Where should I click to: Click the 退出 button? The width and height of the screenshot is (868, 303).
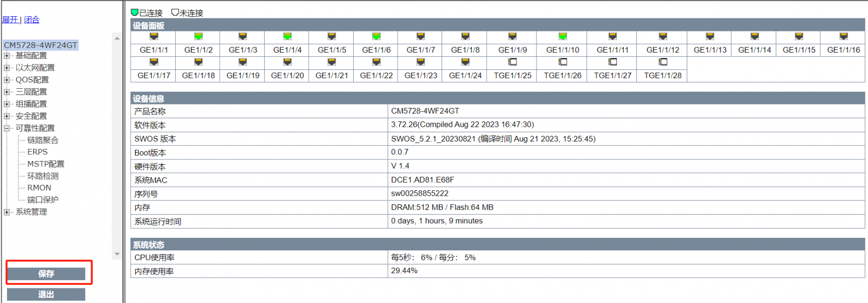[x=46, y=294]
